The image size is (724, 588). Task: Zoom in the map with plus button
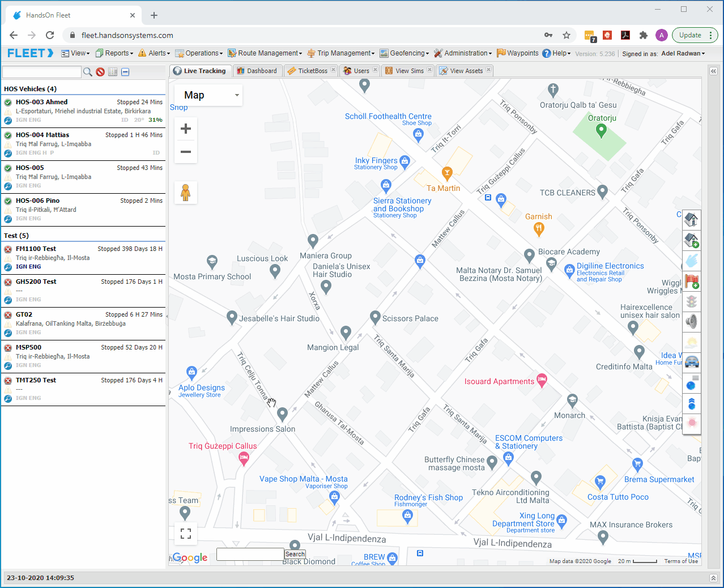coord(186,129)
